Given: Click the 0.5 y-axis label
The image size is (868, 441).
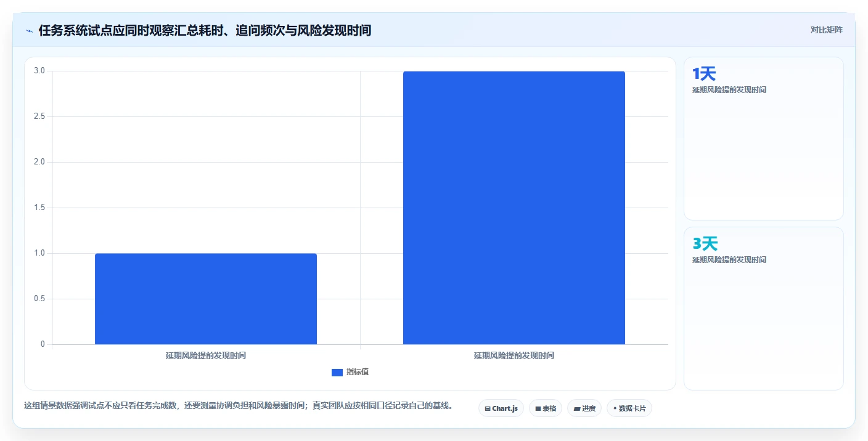Looking at the screenshot, I should (39, 299).
